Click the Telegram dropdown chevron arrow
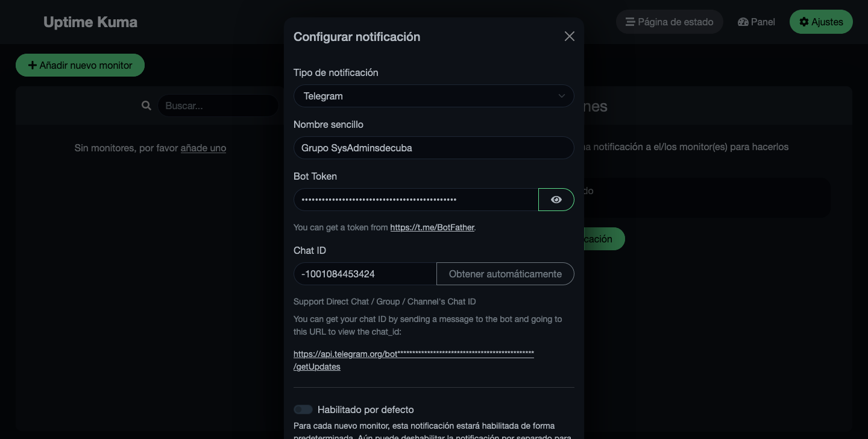 tap(562, 96)
